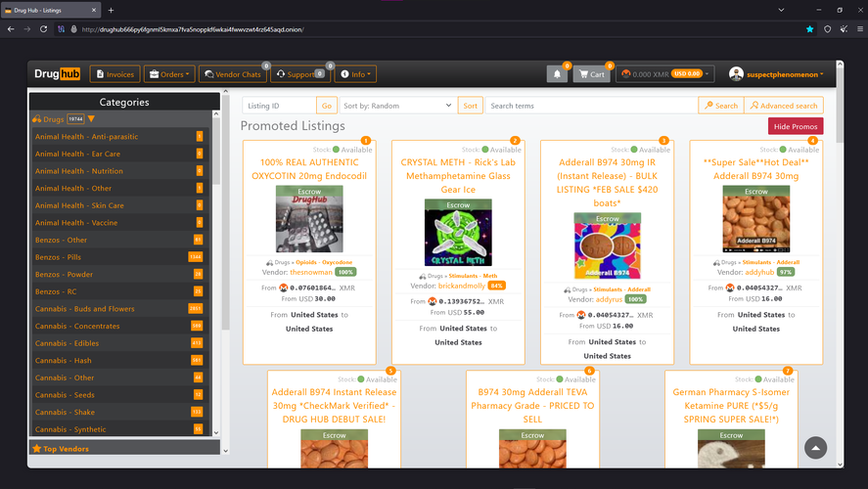The image size is (868, 489).
Task: Open Advanced search
Action: point(783,106)
